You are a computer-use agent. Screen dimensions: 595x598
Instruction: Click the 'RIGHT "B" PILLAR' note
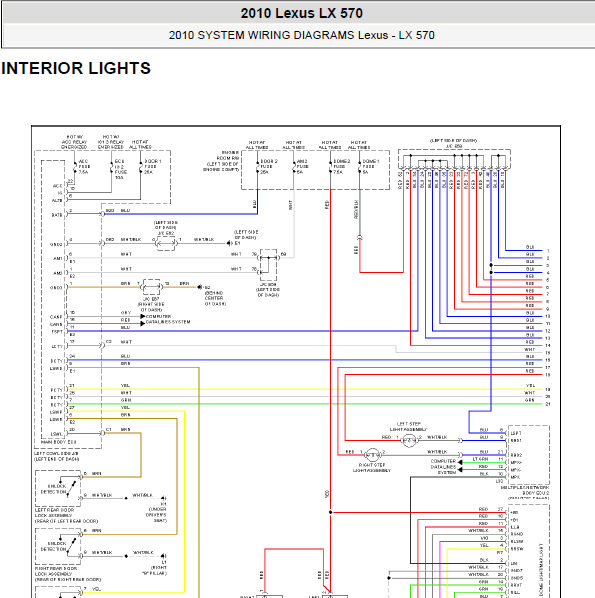(154, 570)
